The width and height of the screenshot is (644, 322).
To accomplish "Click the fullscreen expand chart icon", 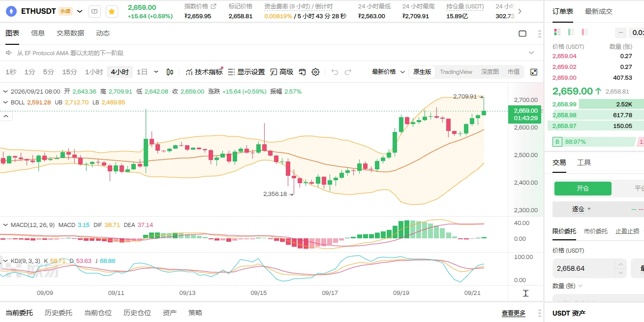I will coord(534,72).
